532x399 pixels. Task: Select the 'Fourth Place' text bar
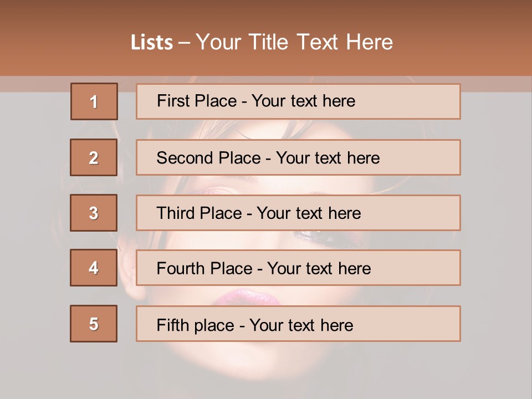point(298,268)
